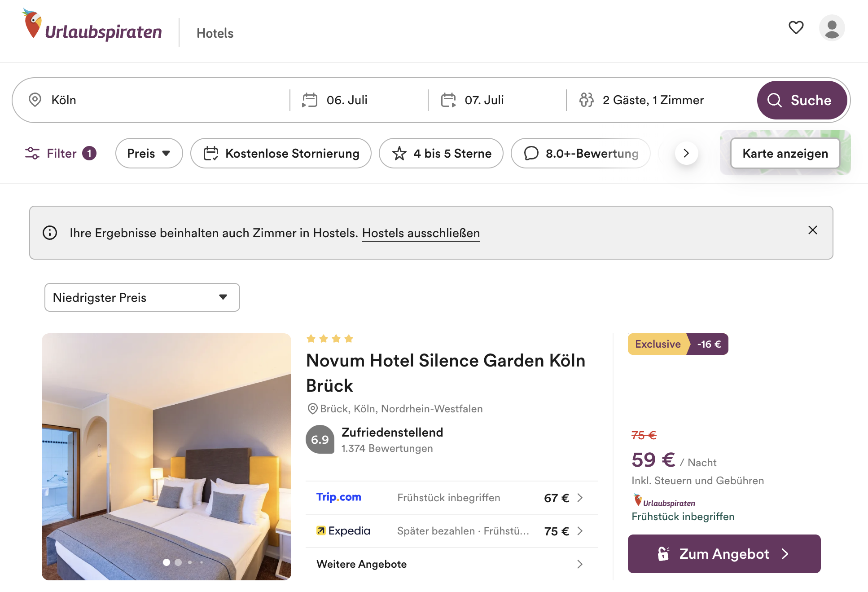
Task: Click the Brück location pin icon
Action: (x=312, y=409)
